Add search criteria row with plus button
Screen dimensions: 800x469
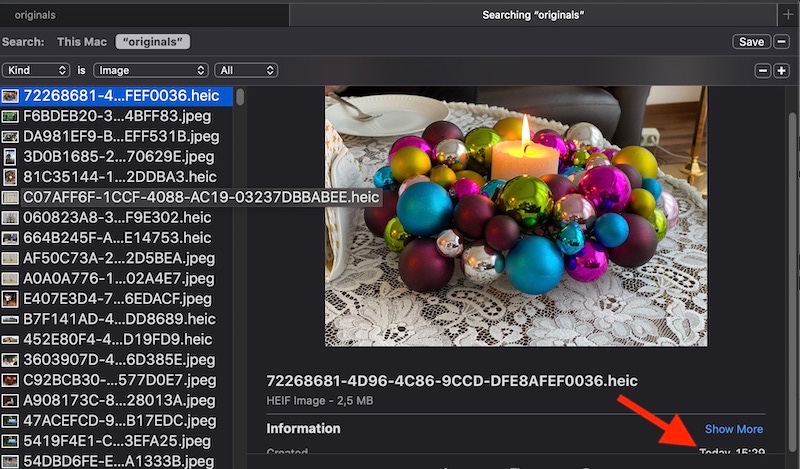point(781,70)
